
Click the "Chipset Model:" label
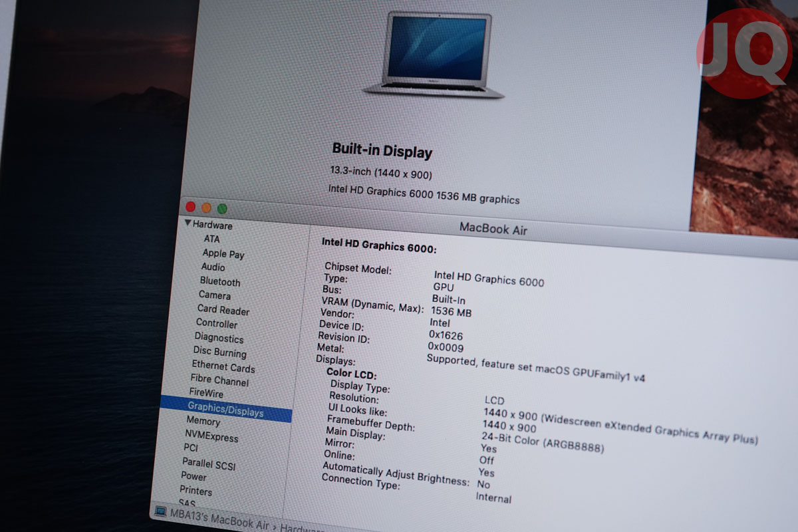(x=358, y=269)
